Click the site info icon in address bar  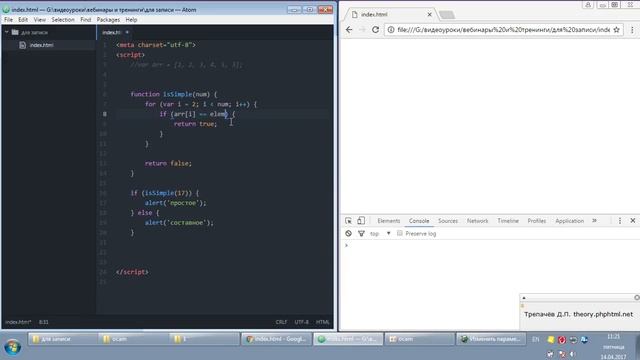coord(391,29)
